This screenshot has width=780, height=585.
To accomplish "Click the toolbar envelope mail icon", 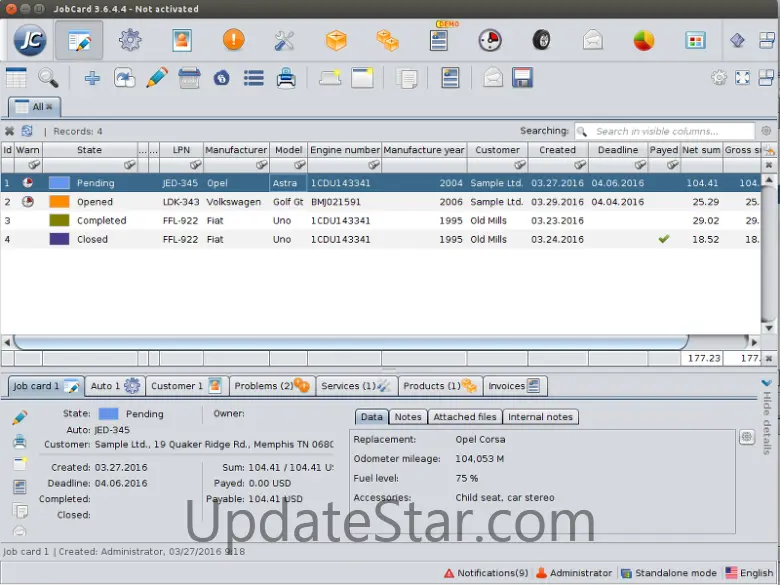I will point(493,78).
